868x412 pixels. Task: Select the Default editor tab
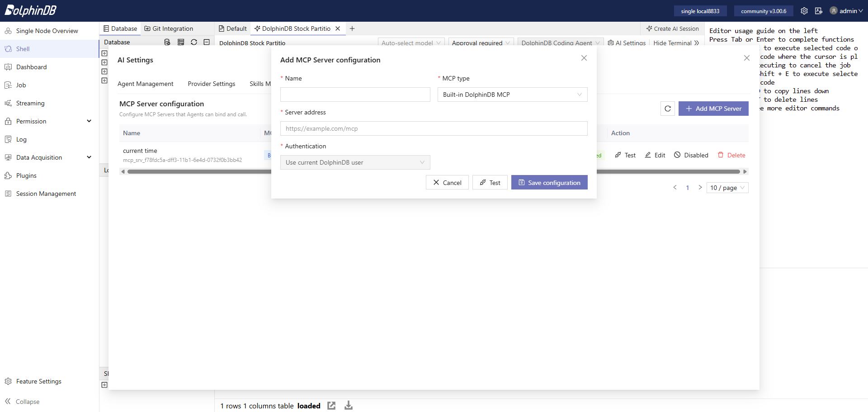coord(233,28)
